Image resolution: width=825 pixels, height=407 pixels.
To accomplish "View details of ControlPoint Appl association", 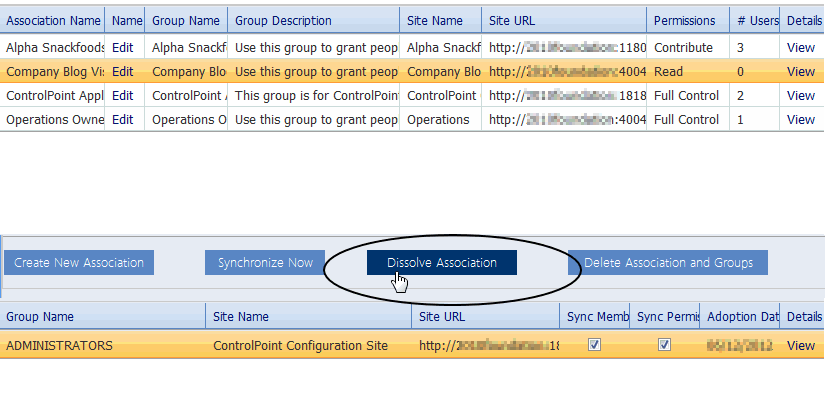I will (801, 96).
